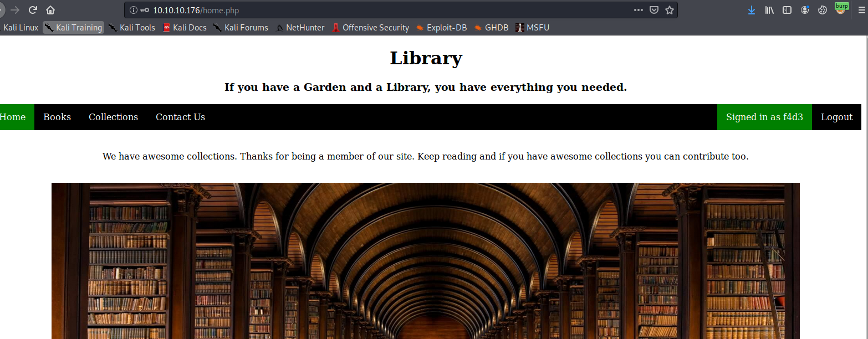Screen dimensions: 868x339
Task: Open the Firefox hamburger menu
Action: click(861, 10)
